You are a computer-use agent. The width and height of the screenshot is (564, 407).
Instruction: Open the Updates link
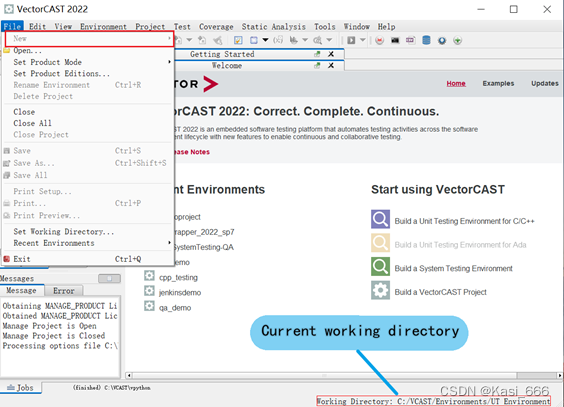tap(545, 83)
